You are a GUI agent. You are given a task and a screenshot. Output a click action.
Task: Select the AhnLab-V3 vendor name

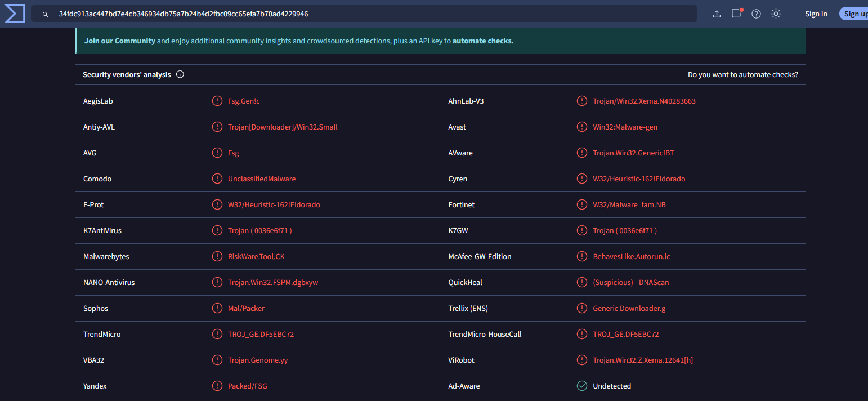[x=466, y=101]
